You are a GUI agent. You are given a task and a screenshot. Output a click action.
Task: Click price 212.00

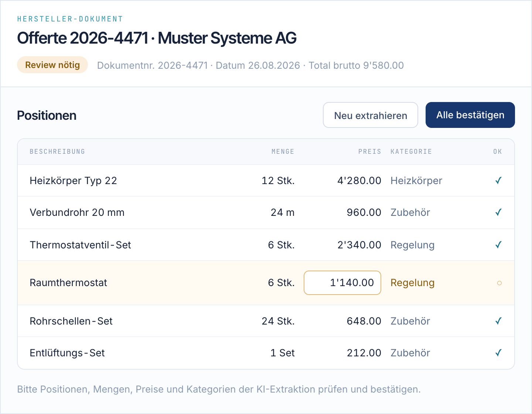pos(364,353)
